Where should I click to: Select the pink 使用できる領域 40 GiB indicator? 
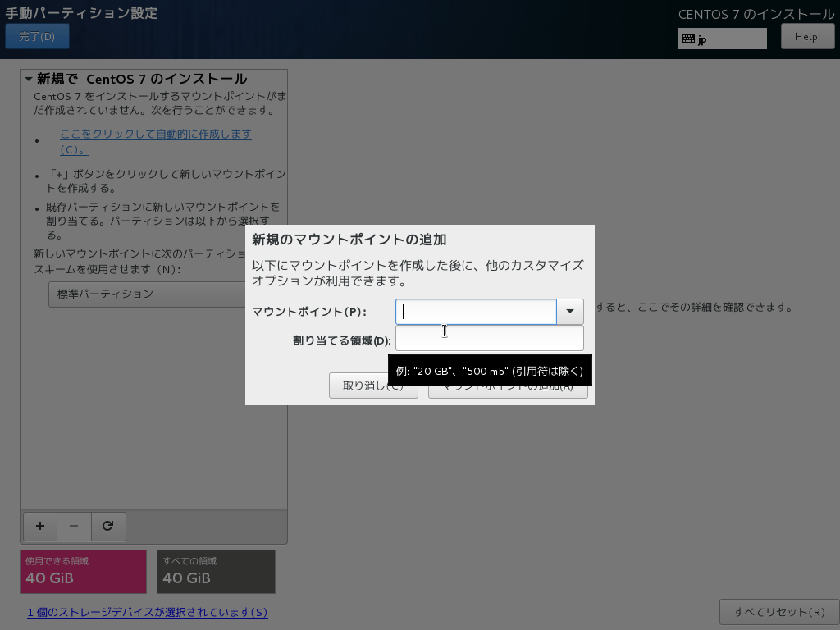coord(83,572)
